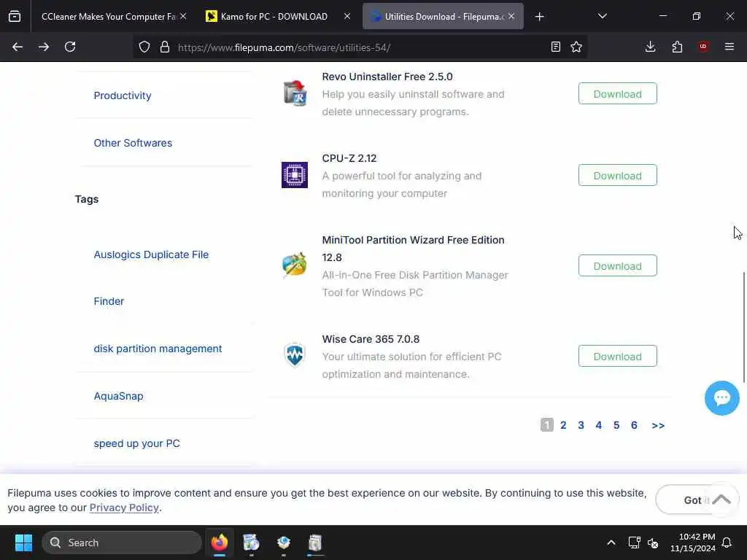Open Firefox from the taskbar

point(219,542)
